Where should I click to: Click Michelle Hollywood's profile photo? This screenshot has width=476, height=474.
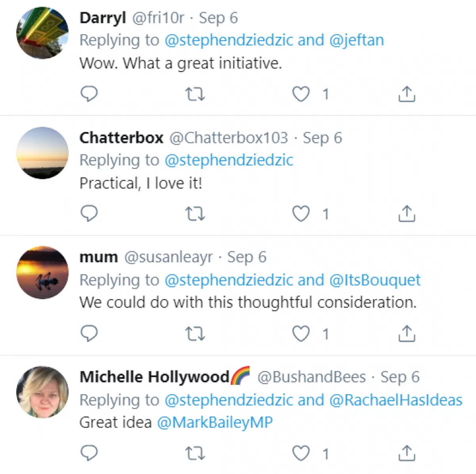42,392
